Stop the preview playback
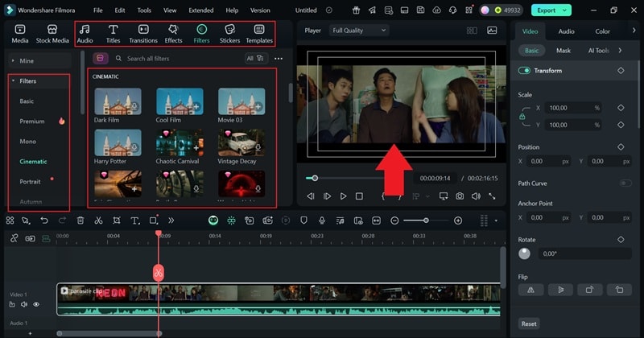Image resolution: width=644 pixels, height=338 pixels. (359, 196)
